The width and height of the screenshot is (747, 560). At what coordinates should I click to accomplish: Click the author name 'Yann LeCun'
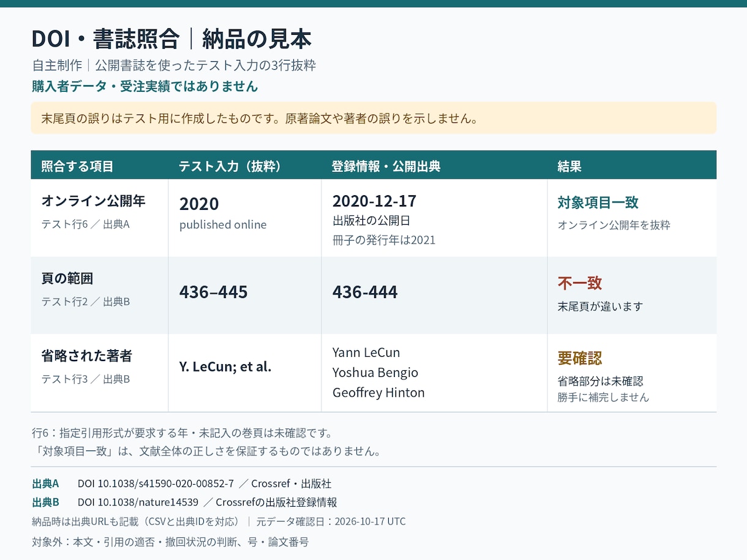(x=366, y=353)
